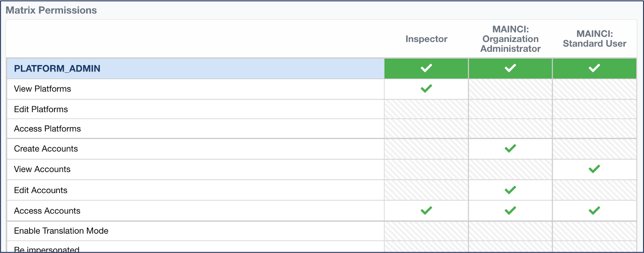
Task: Uncheck Edit Accounts for Organization Administrator
Action: 510,190
